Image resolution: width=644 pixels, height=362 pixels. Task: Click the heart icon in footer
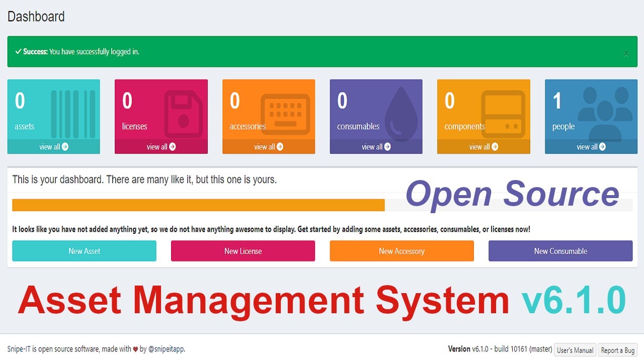[135, 349]
